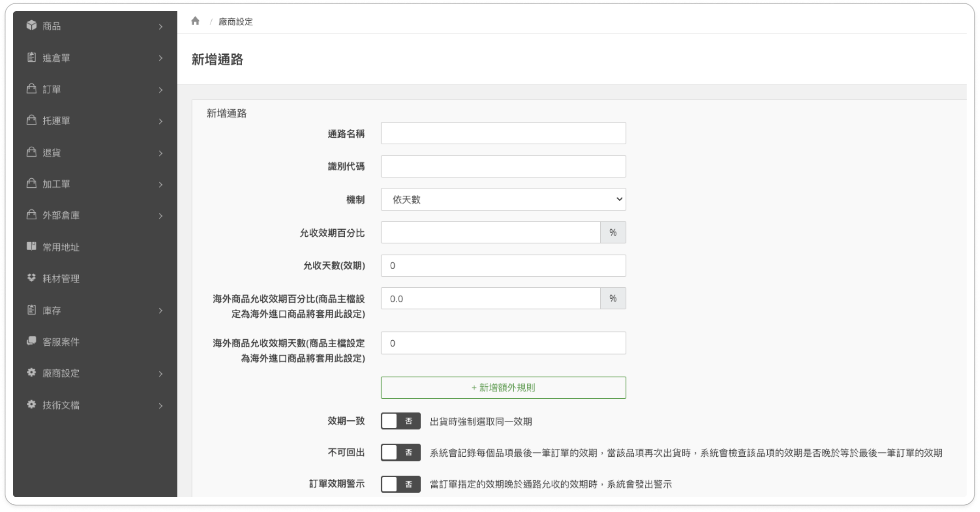Click the home icon in breadcrumb

(195, 21)
